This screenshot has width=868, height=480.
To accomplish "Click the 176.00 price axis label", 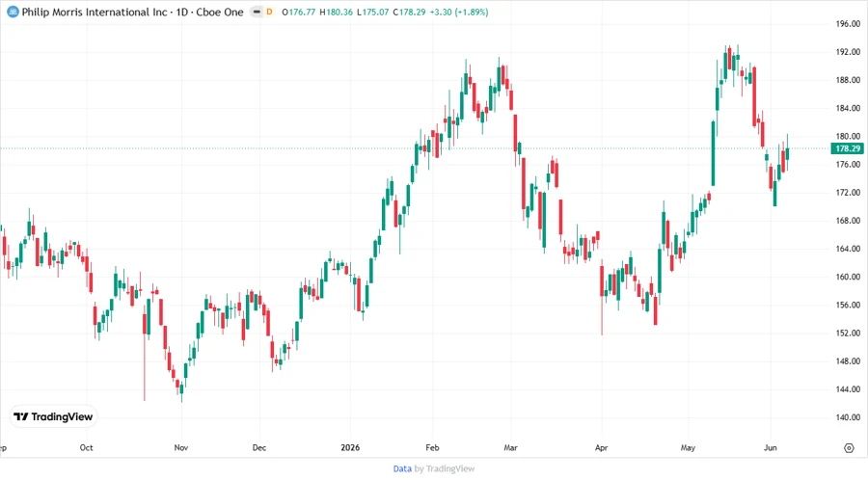I will tap(848, 164).
